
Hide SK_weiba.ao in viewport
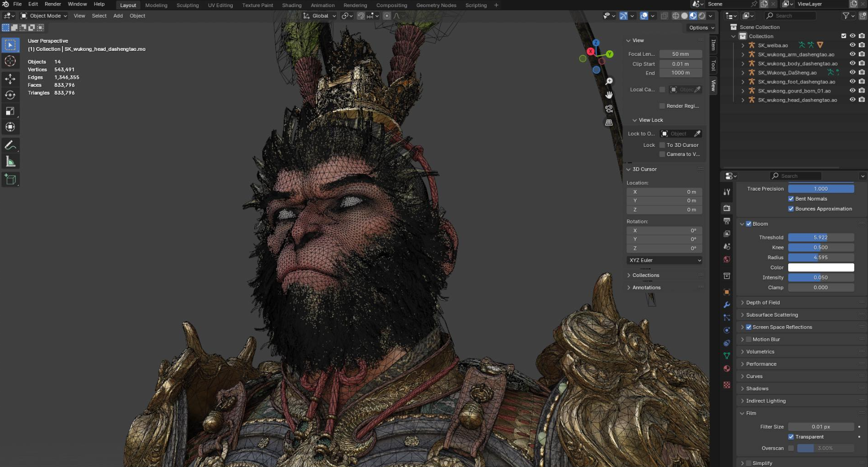pos(852,45)
